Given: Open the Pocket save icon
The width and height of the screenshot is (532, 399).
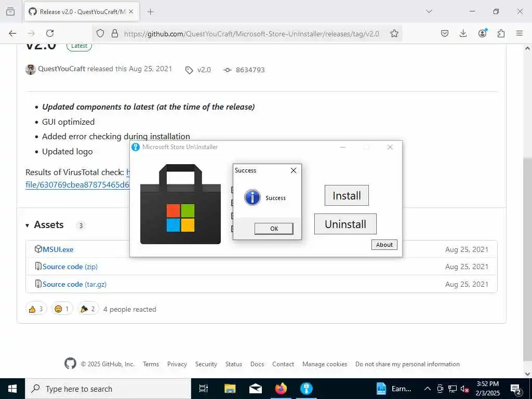Looking at the screenshot, I should click(445, 33).
